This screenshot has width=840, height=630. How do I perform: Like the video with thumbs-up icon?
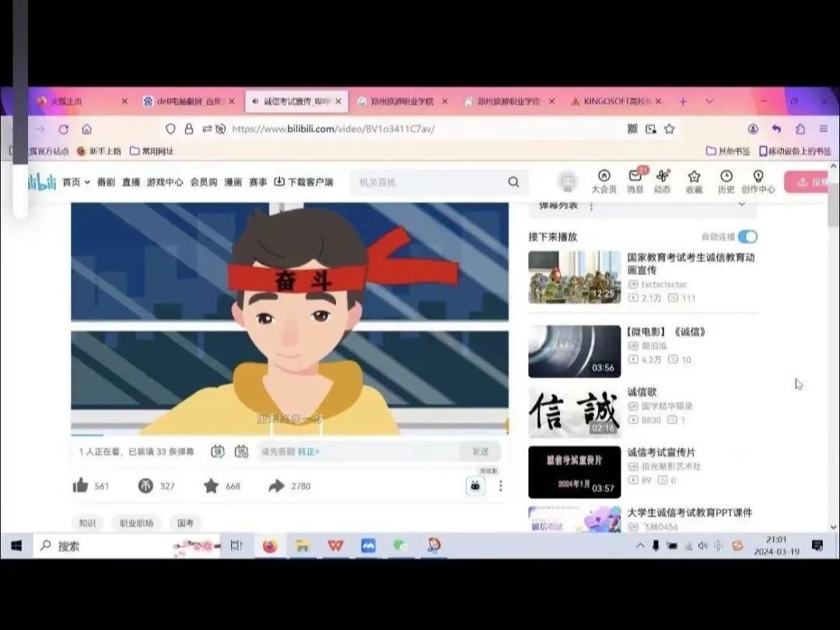point(81,486)
